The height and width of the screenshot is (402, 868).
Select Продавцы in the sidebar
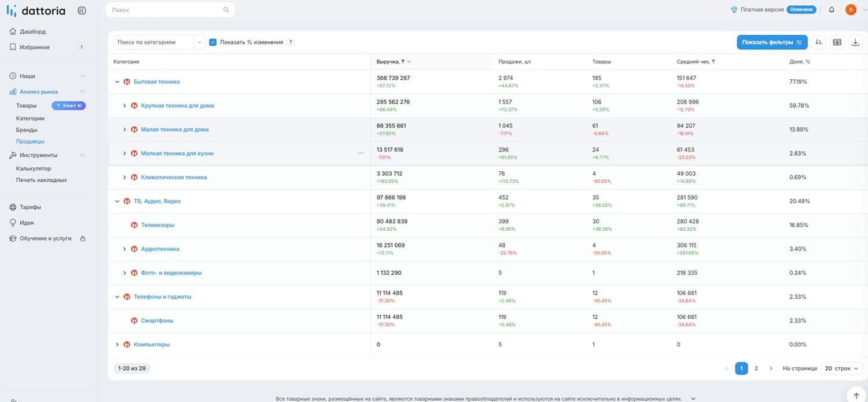[x=30, y=142]
